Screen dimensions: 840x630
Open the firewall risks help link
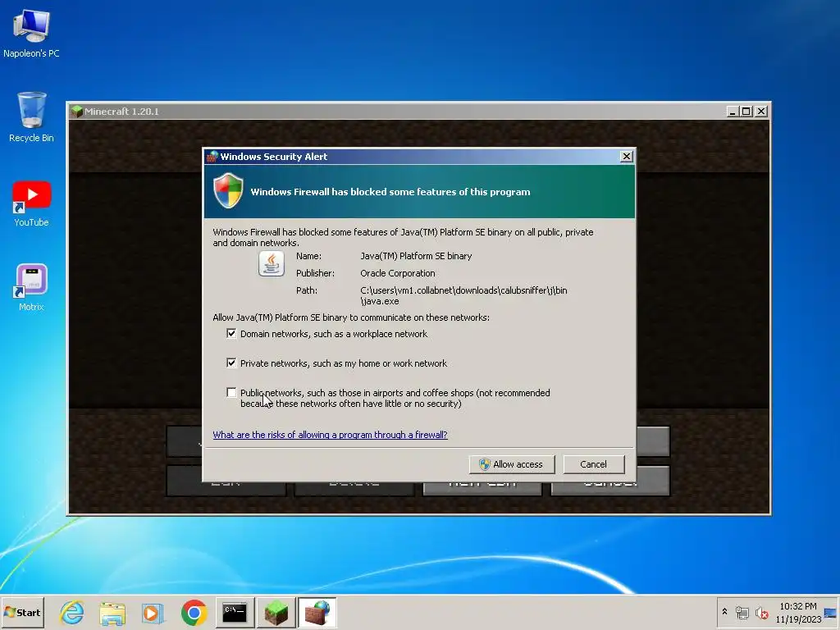tap(330, 435)
